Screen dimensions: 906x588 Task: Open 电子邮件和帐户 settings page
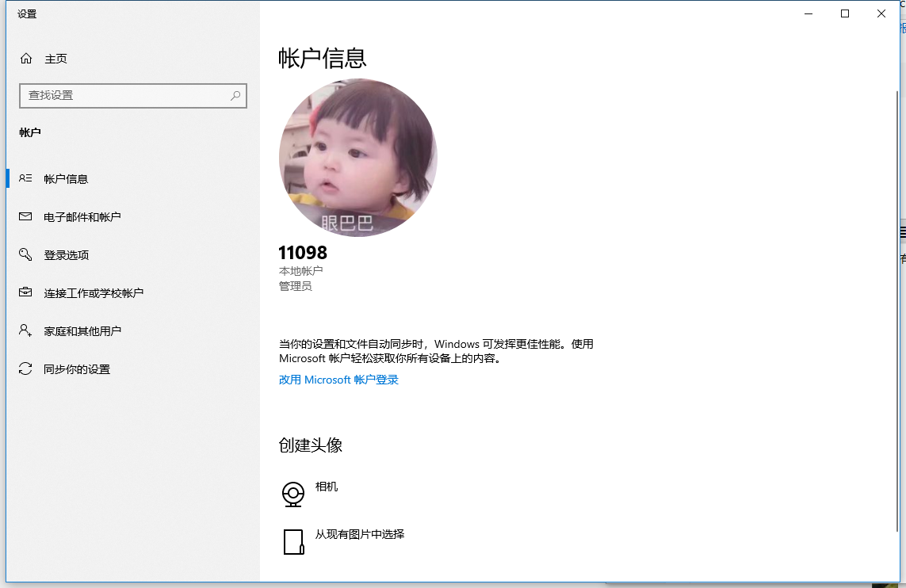coord(82,217)
